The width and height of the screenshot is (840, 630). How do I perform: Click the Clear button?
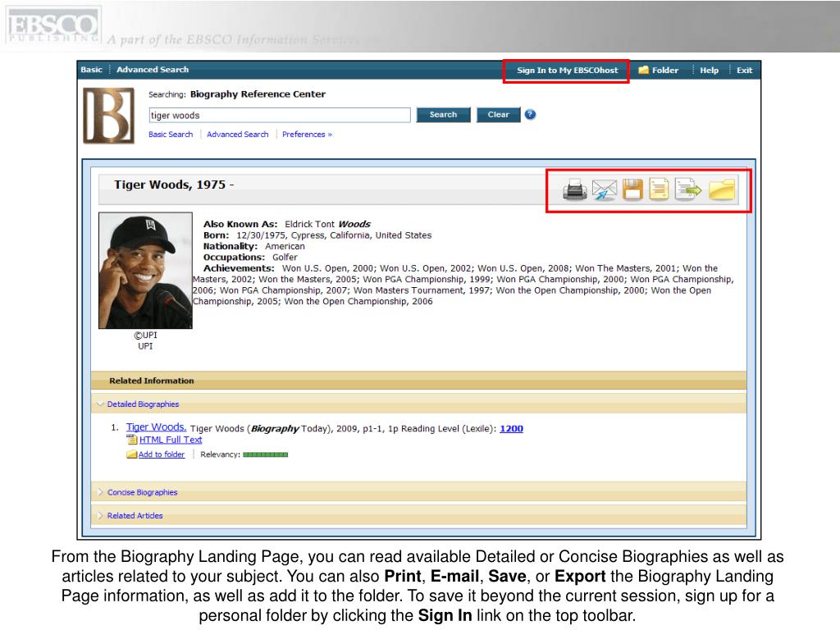coord(498,115)
